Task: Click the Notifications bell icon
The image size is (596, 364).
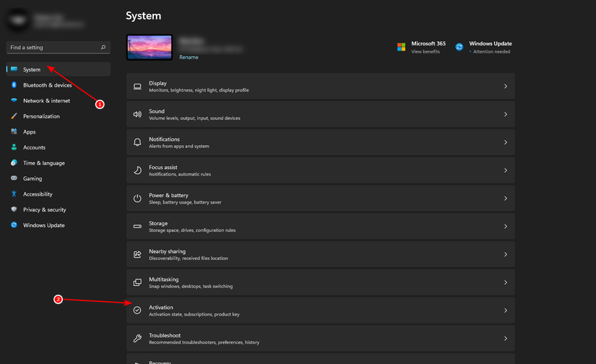Action: point(137,142)
